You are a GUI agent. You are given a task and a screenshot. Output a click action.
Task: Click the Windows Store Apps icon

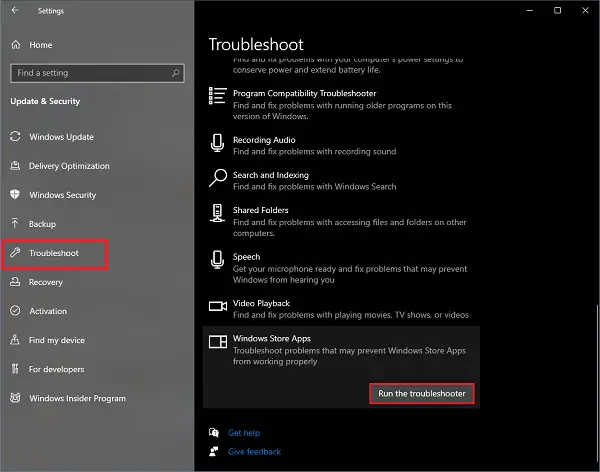pyautogui.click(x=218, y=341)
